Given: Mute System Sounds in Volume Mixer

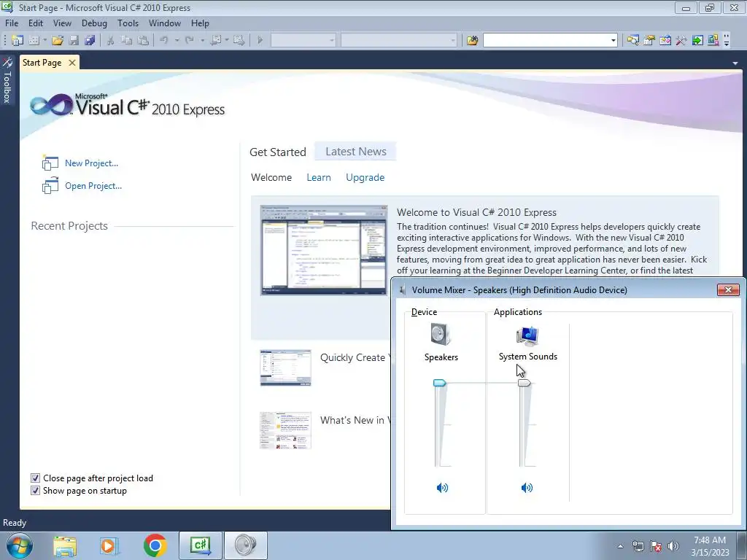Looking at the screenshot, I should point(527,488).
